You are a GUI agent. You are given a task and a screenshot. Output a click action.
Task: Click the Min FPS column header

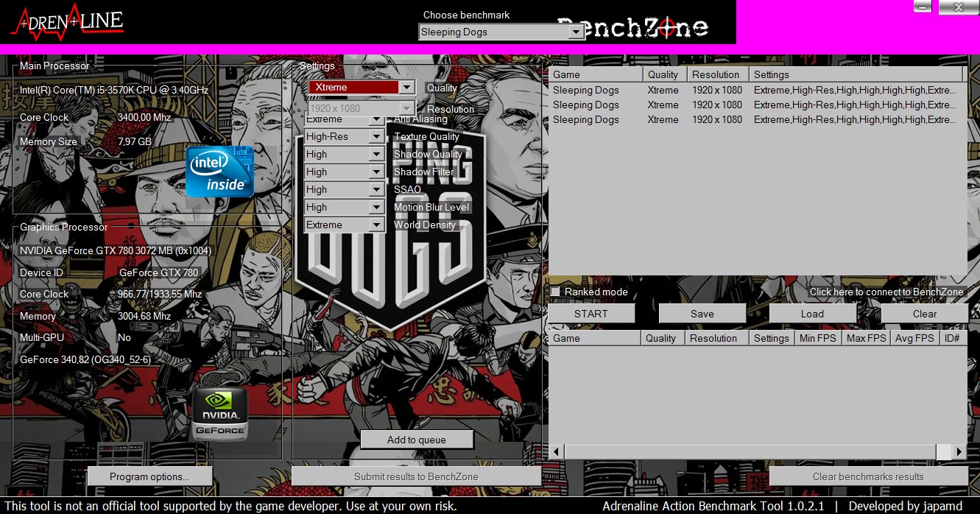click(x=817, y=338)
